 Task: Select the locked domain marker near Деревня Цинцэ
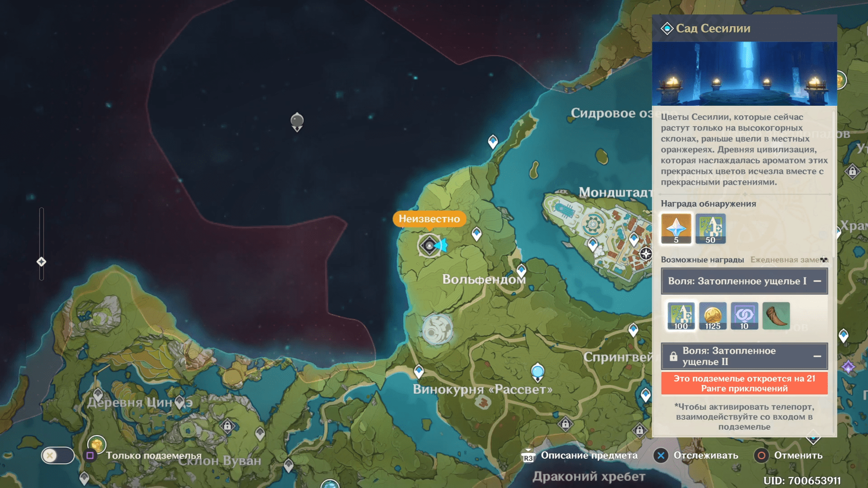(227, 426)
